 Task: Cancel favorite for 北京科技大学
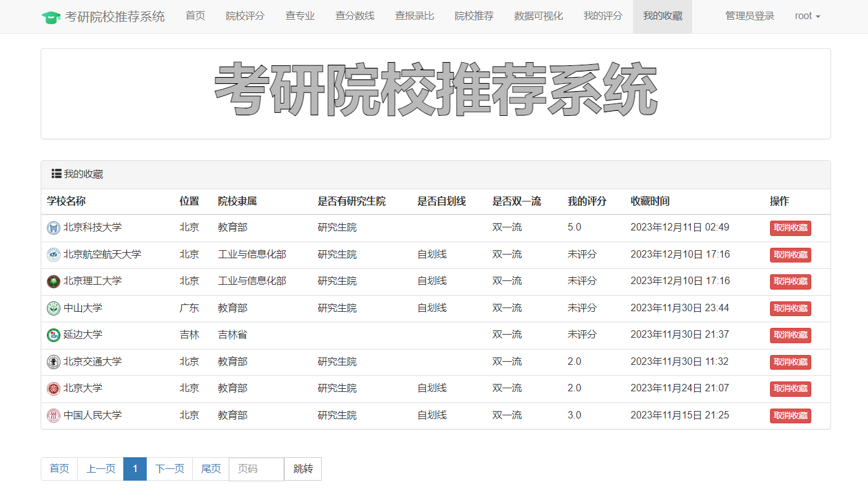pos(790,228)
